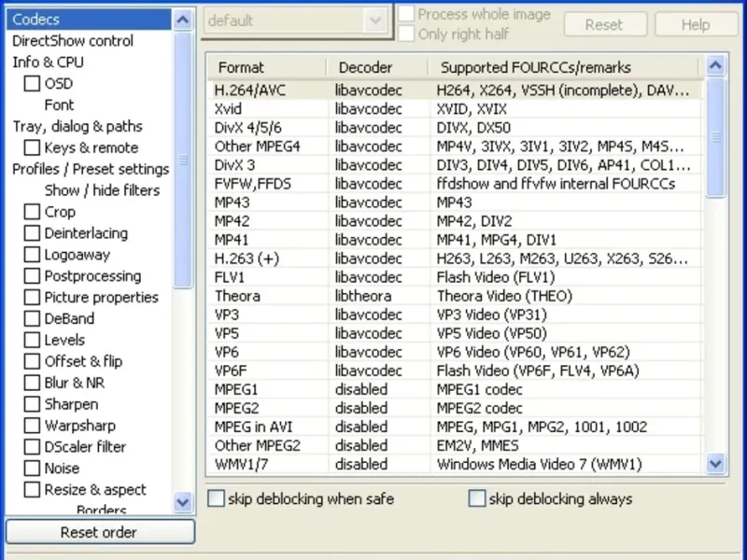
Task: Open Profiles / Preset settings page
Action: 91,169
